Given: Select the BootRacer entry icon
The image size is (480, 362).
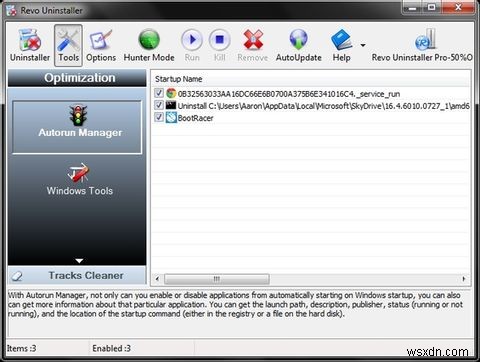Looking at the screenshot, I should point(171,117).
